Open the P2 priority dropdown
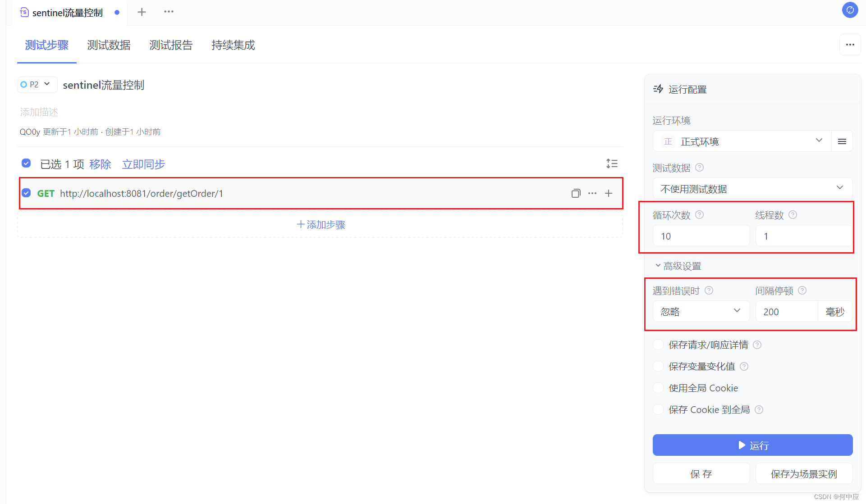Viewport: 866px width, 504px height. click(x=37, y=84)
